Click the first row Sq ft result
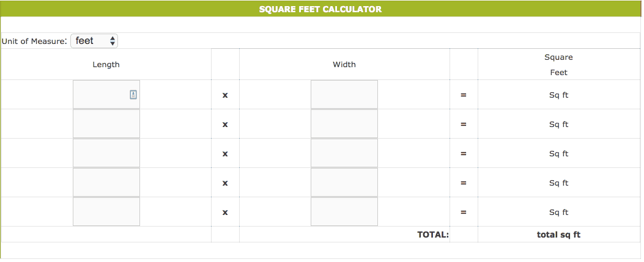This screenshot has width=644, height=262. [558, 95]
